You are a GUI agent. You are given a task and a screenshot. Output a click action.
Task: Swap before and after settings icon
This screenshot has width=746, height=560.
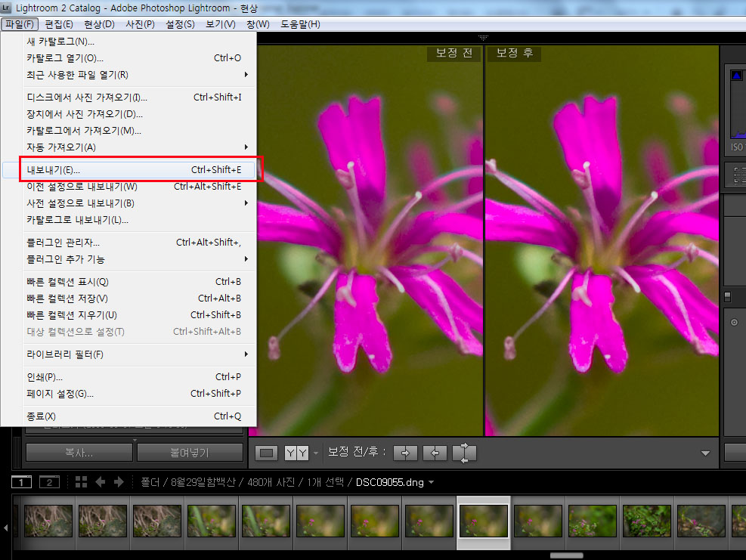click(x=464, y=453)
